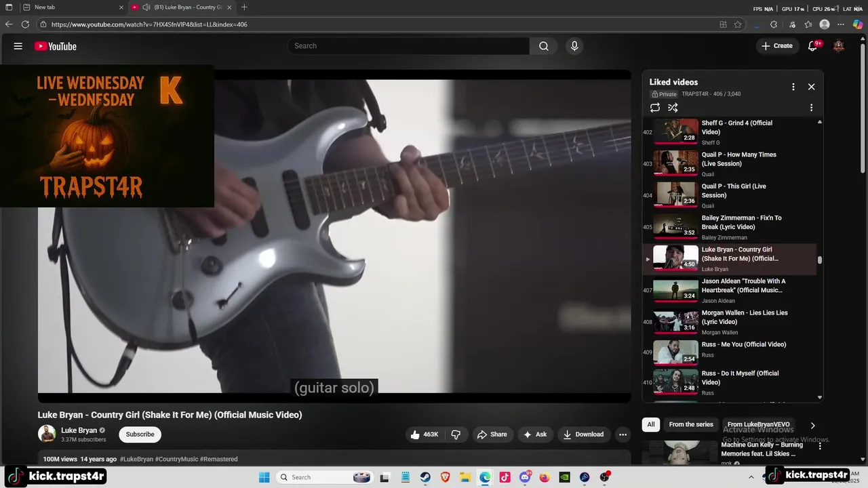Viewport: 868px width, 488px height.
Task: Dislike the video
Action: pos(456,434)
